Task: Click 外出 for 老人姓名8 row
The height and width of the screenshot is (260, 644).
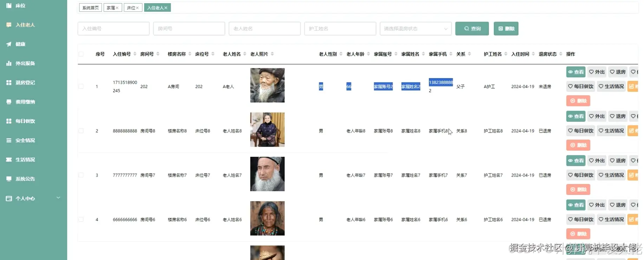Action: point(597,116)
